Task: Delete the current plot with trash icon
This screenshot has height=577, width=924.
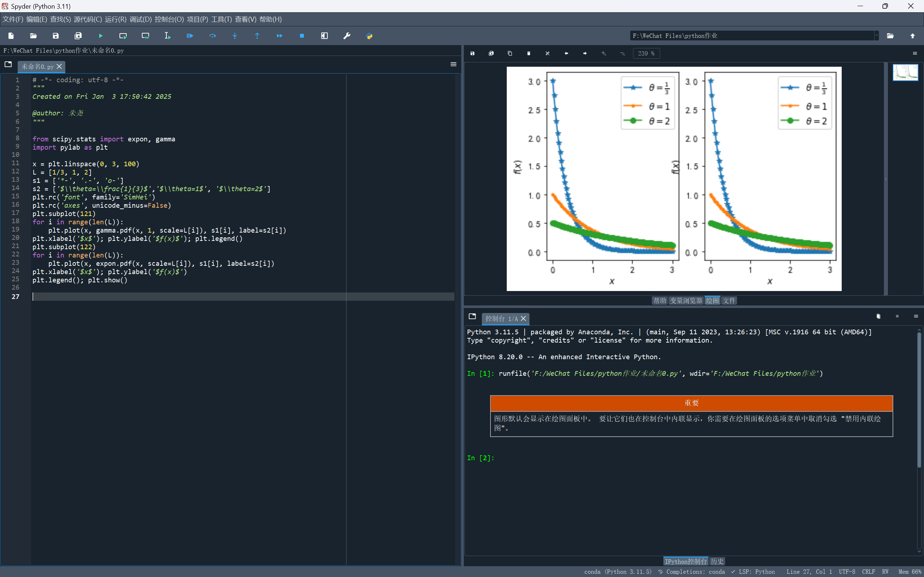Action: [x=529, y=53]
